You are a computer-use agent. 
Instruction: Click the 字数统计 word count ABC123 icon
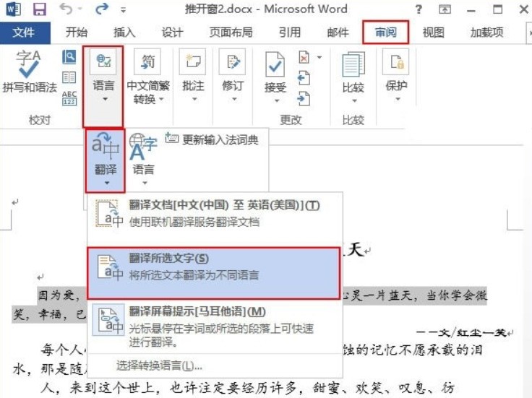tap(69, 98)
